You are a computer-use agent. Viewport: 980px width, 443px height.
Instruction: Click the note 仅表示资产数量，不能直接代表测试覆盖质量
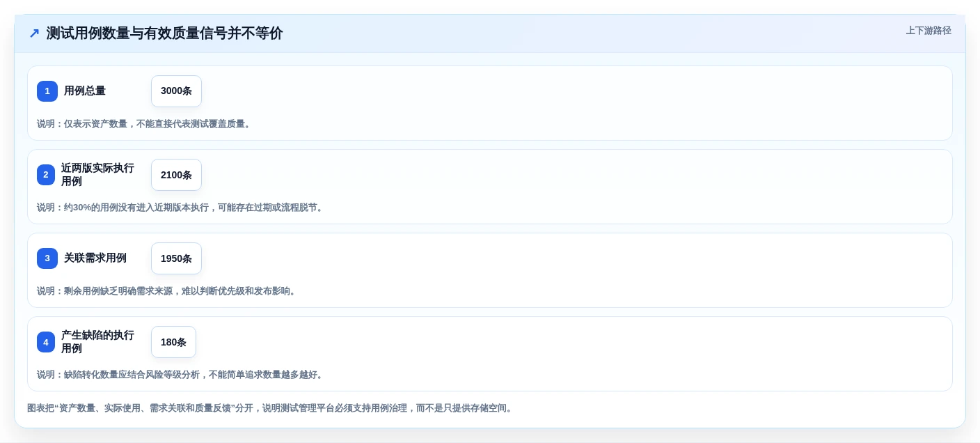[145, 124]
